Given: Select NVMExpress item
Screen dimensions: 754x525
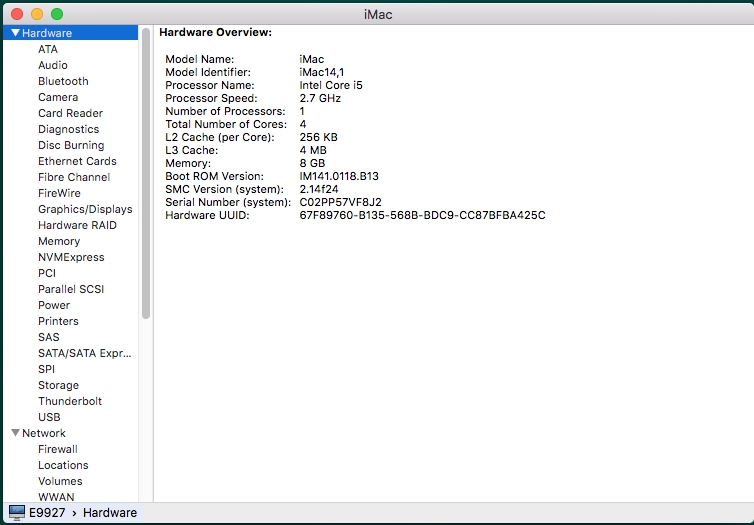Looking at the screenshot, I should (x=71, y=257).
